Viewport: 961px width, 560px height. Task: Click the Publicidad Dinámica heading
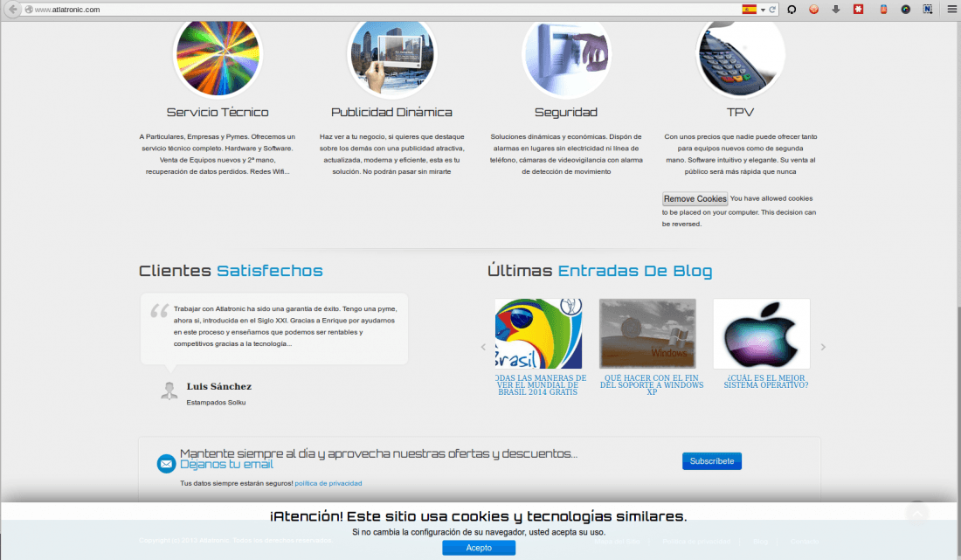point(391,112)
